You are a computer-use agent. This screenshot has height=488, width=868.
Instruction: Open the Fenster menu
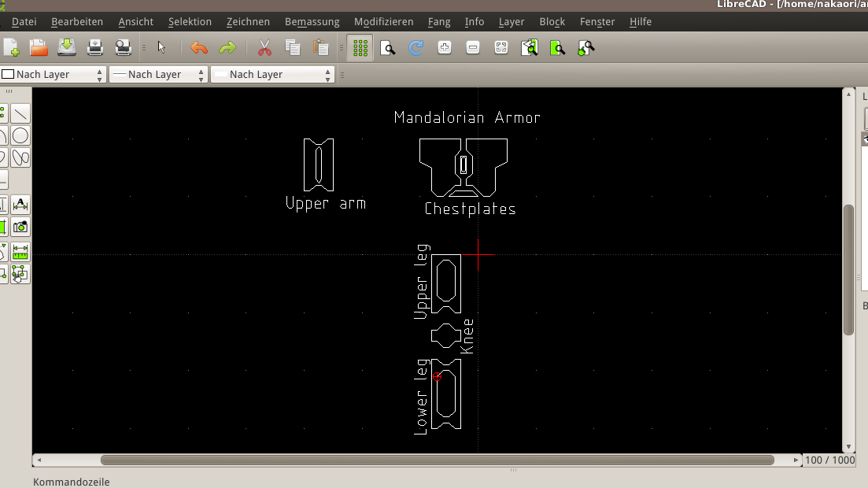click(x=597, y=21)
